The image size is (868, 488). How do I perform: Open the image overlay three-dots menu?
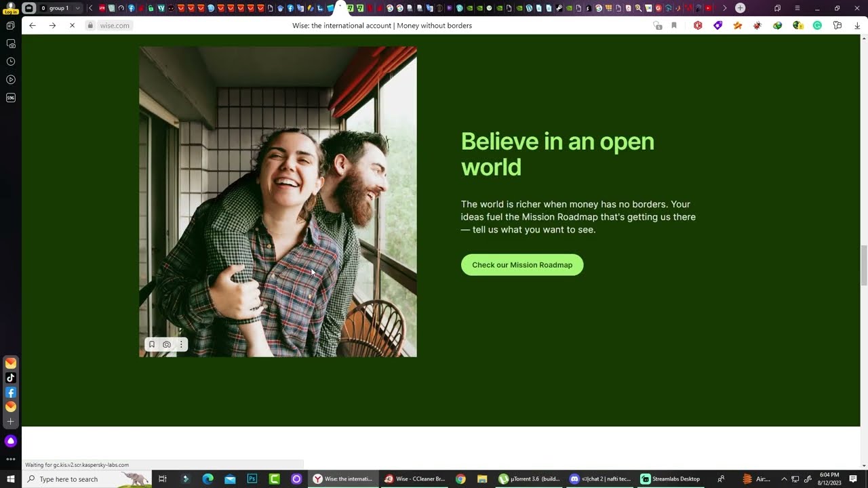[181, 344]
